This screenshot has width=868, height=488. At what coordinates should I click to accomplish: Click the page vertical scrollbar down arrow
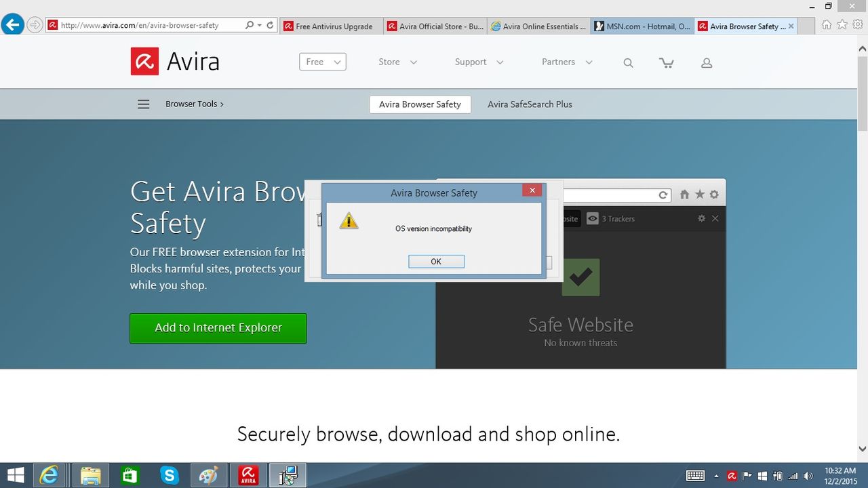862,449
